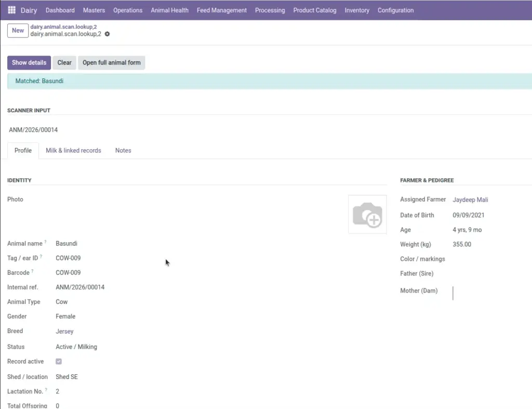Open the Jersey breed link
Viewport: 532px width, 409px height.
point(64,331)
